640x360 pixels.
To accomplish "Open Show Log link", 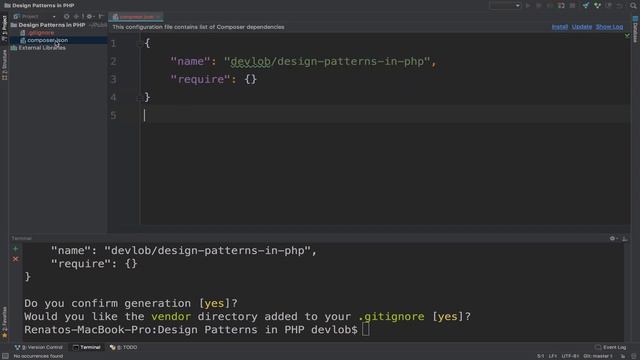I will pyautogui.click(x=609, y=27).
